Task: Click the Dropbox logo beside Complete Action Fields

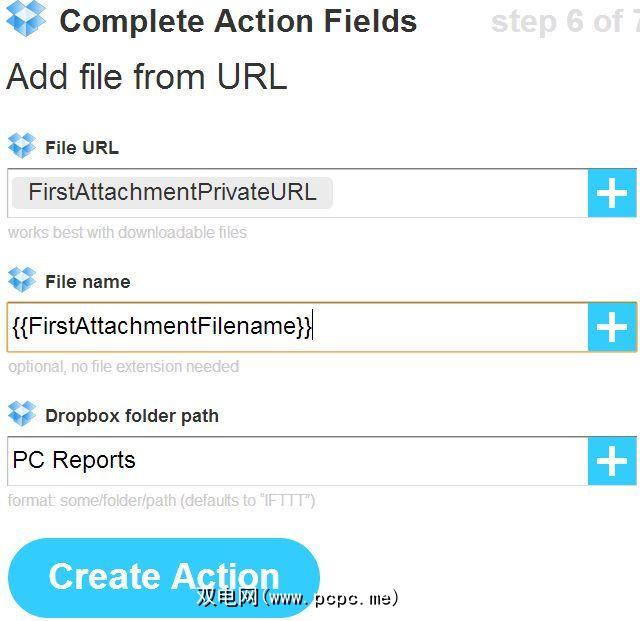Action: click(x=26, y=19)
